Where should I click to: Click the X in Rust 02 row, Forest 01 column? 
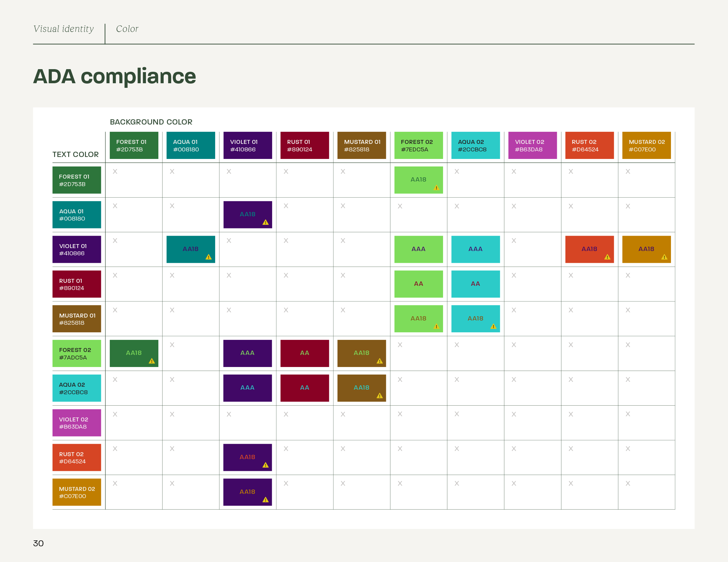coord(115,449)
